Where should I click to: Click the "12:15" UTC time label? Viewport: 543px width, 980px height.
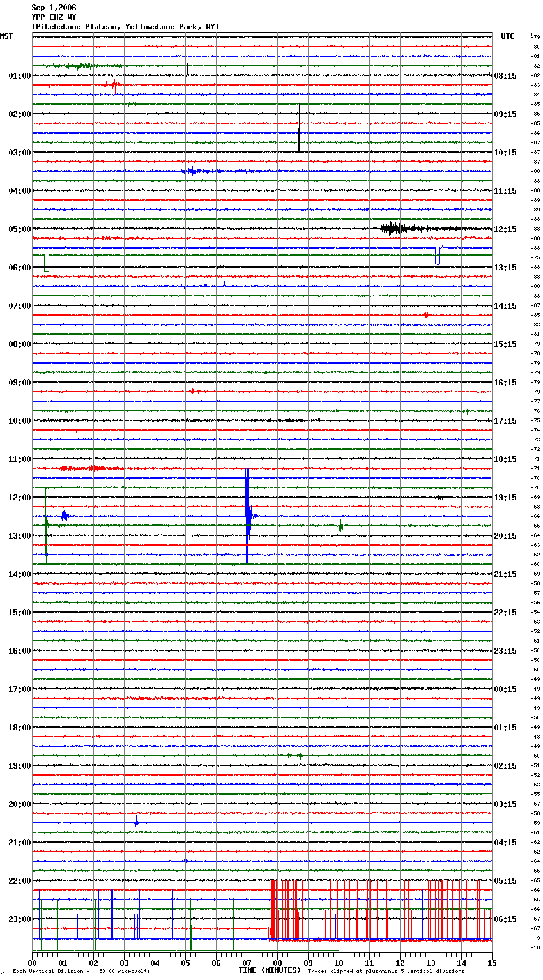[505, 229]
